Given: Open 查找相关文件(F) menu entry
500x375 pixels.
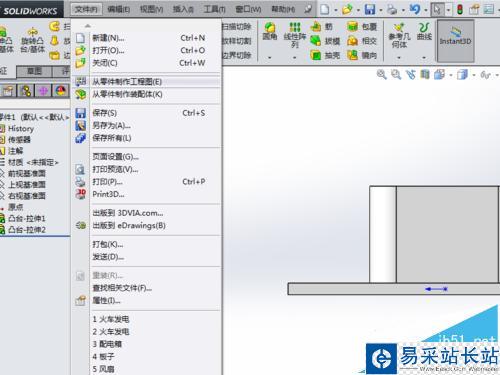Looking at the screenshot, I should (x=147, y=288).
